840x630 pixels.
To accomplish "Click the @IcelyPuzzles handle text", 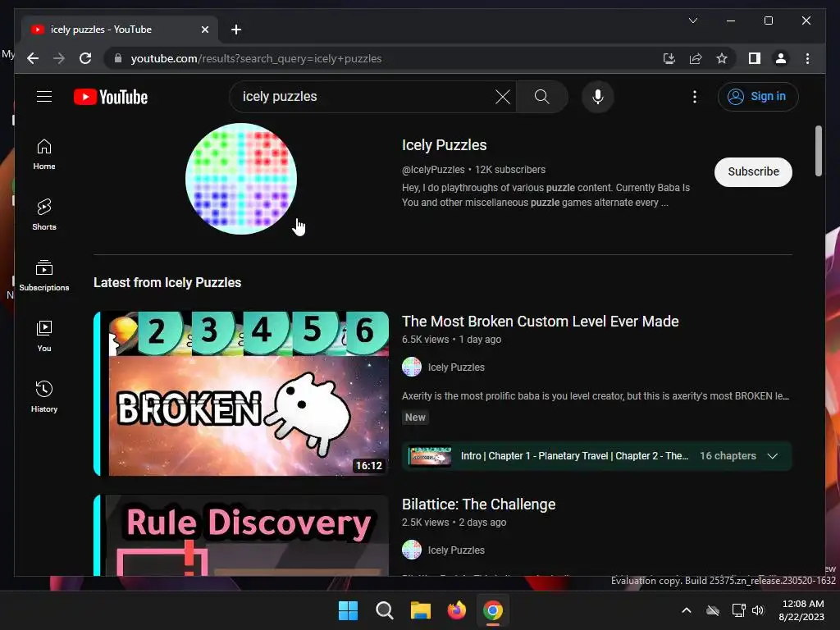I will [x=433, y=170].
